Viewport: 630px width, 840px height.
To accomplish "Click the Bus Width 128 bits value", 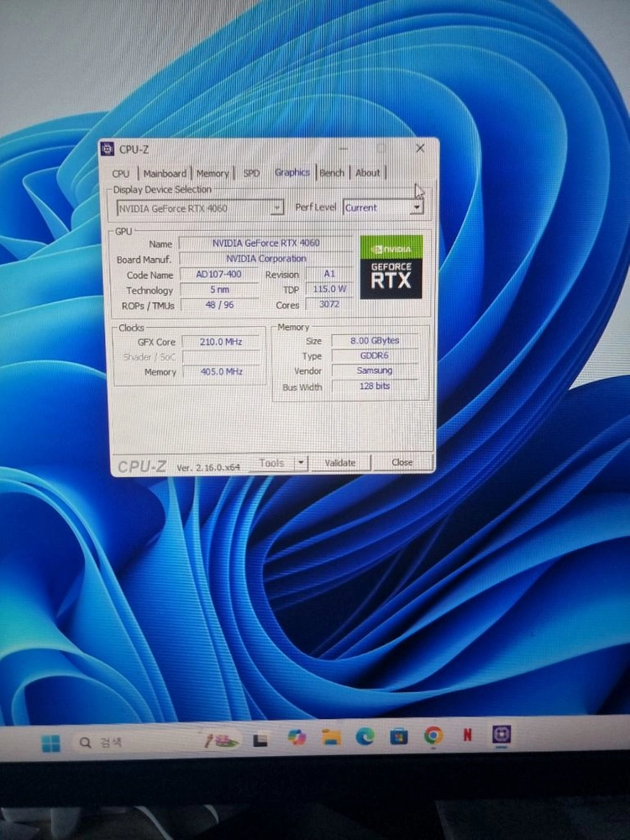I will (375, 386).
